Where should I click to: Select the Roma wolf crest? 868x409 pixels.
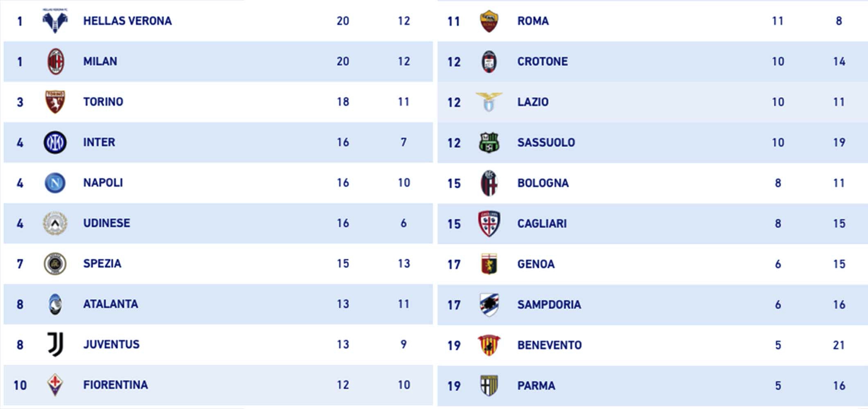[489, 21]
